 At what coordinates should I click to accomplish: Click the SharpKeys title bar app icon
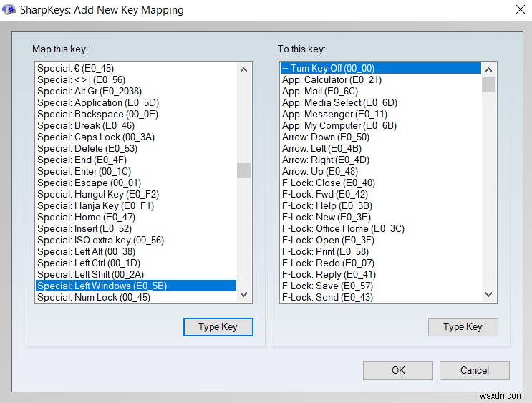[9, 9]
